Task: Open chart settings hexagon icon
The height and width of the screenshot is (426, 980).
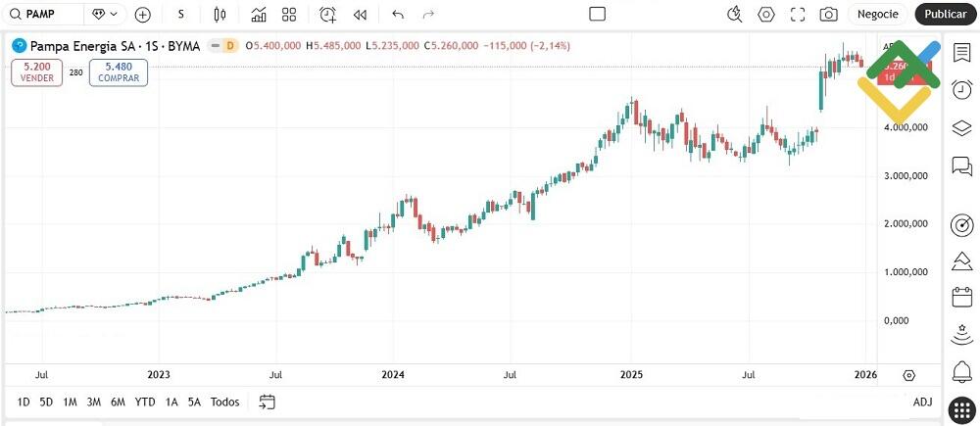Action: (766, 14)
